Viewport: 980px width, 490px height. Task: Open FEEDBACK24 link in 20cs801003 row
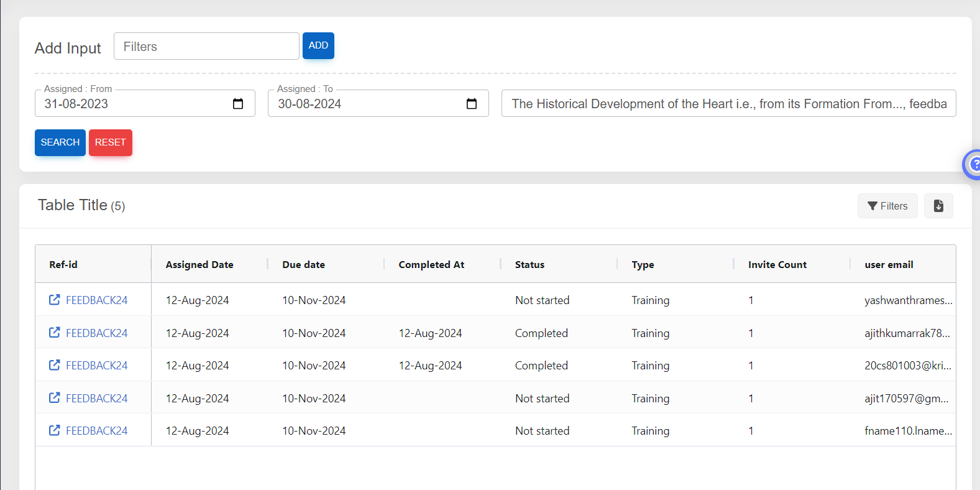[x=96, y=366]
